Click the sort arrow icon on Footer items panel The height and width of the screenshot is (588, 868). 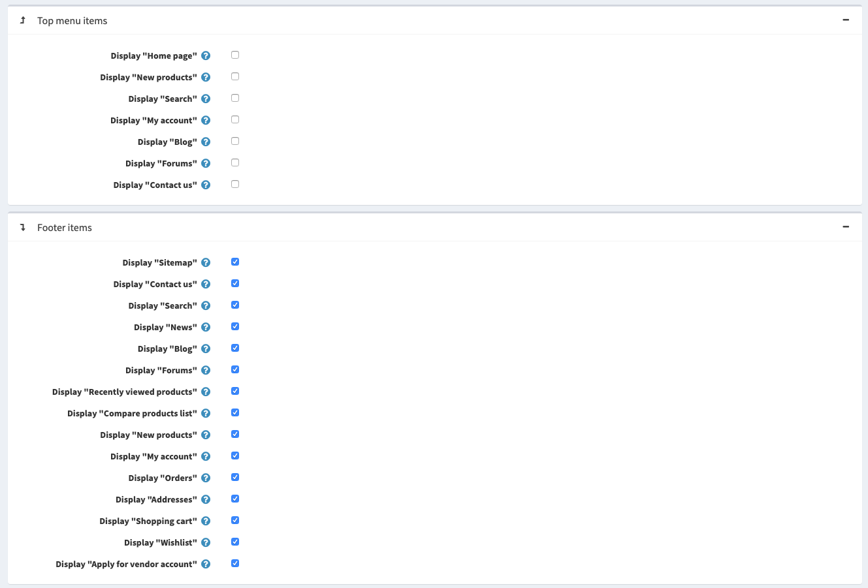coord(22,227)
